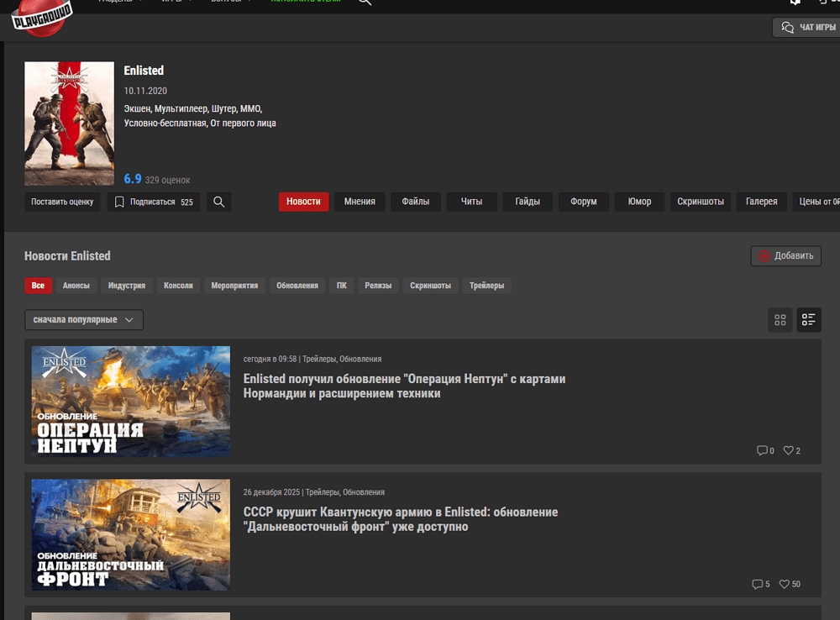Click the release date 10.11.2020
The height and width of the screenshot is (620, 840).
point(145,91)
